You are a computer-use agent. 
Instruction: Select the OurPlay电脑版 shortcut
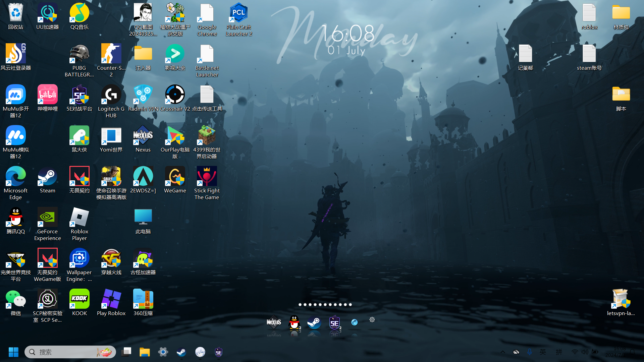pos(175,142)
